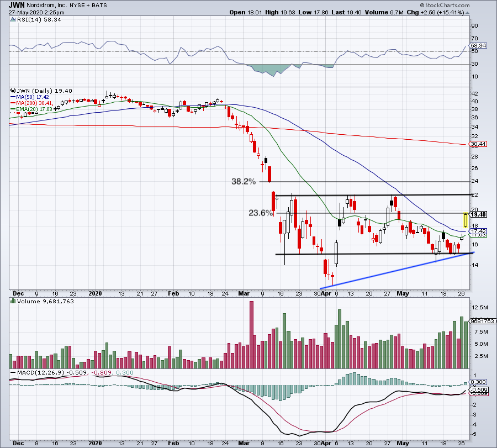Click the High 19.63 quote value

280,12
